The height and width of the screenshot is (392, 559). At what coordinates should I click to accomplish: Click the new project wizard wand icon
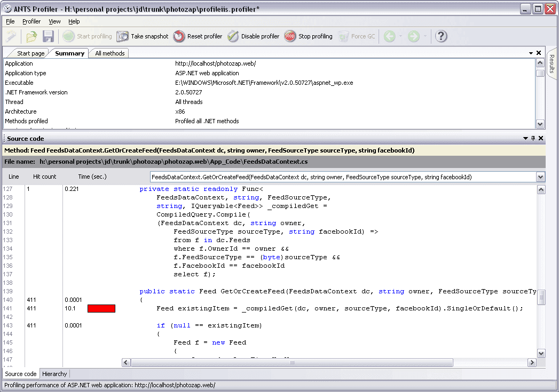(11, 36)
